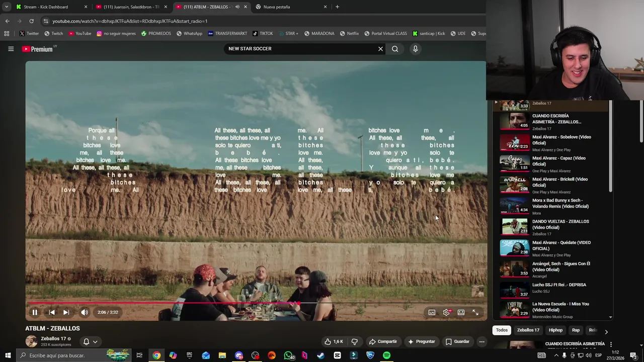
Task: Switch to theater mode view
Action: [x=461, y=312]
